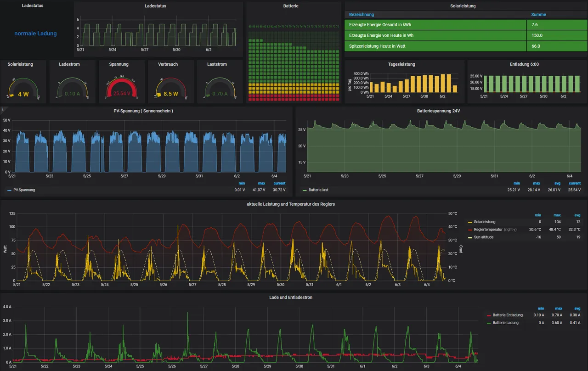This screenshot has height=371, width=588.
Task: Open the Batteriespannung 24V panel title menu
Action: point(439,111)
